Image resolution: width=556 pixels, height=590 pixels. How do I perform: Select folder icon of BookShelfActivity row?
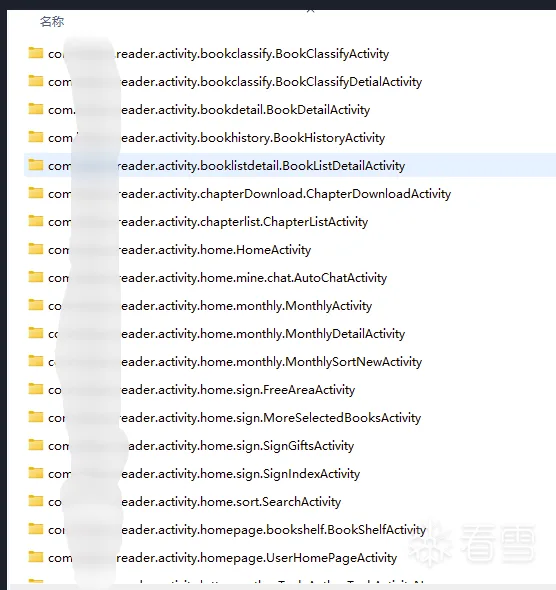[x=36, y=529]
